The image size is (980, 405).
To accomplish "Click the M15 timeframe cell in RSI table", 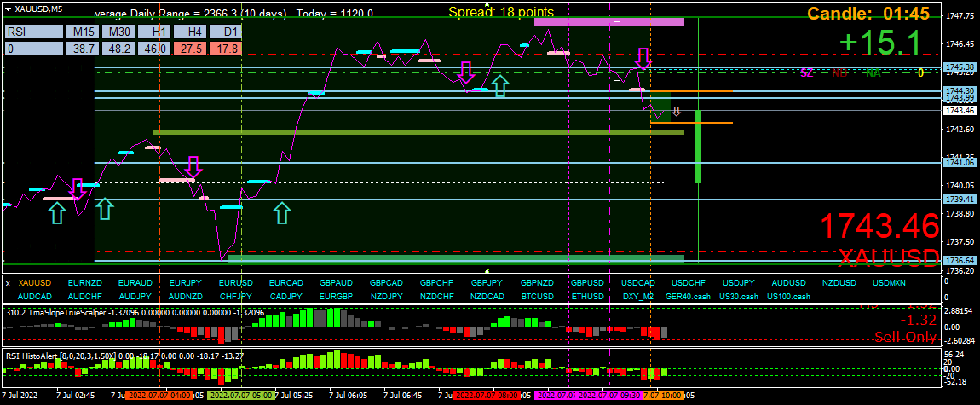I will pos(84,32).
